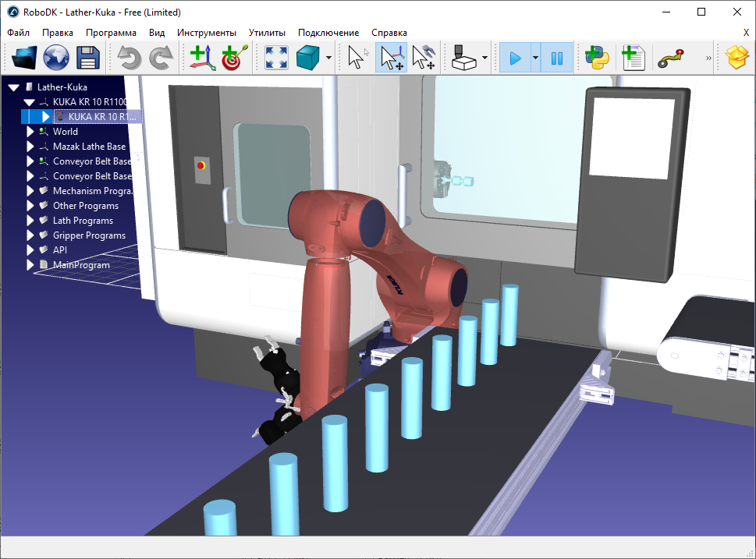Fit all objects in view
Image resolution: width=756 pixels, height=559 pixels.
276,58
